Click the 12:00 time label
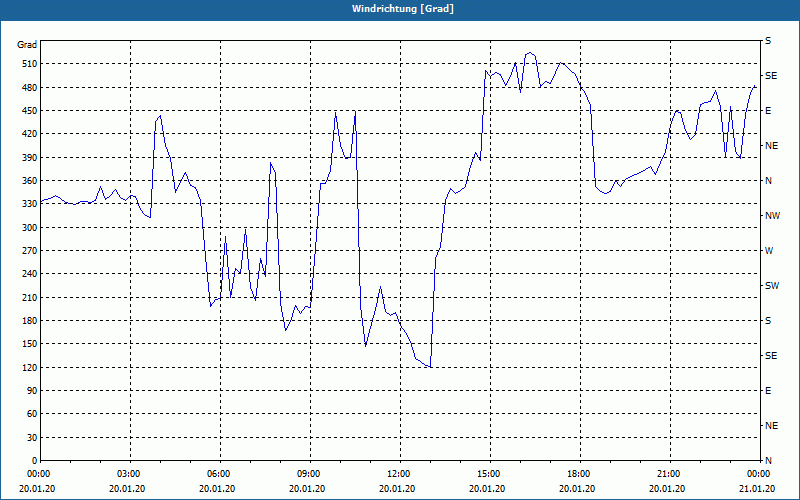The width and height of the screenshot is (800, 500). pyautogui.click(x=401, y=474)
